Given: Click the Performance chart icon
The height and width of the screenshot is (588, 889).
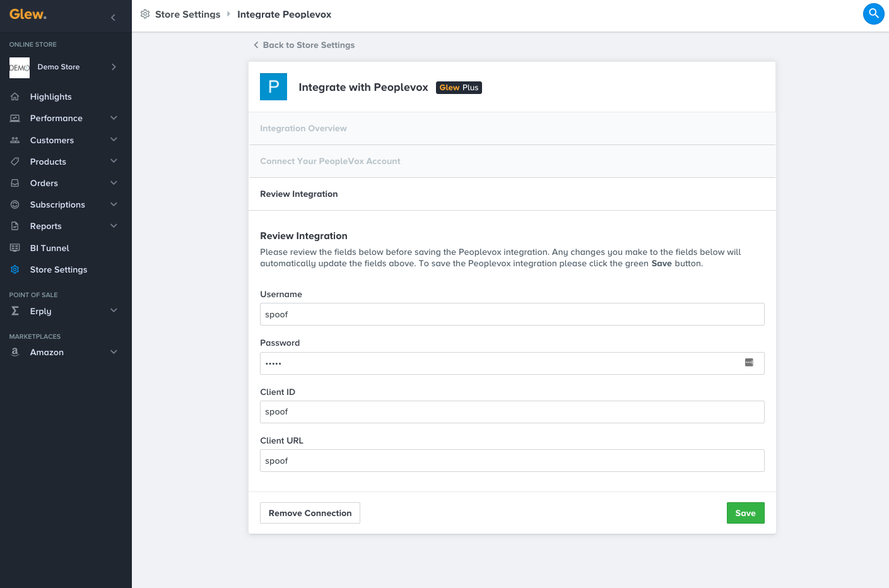Looking at the screenshot, I should point(15,118).
